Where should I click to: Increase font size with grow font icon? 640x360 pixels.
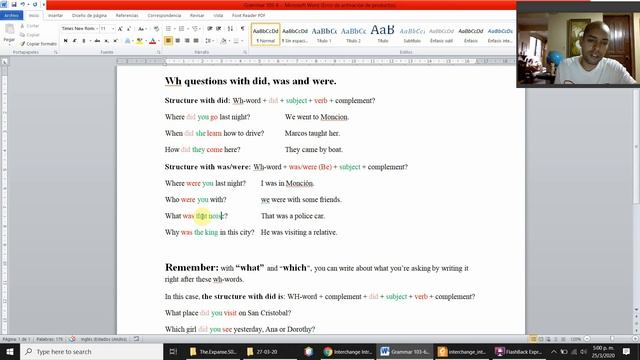point(120,29)
